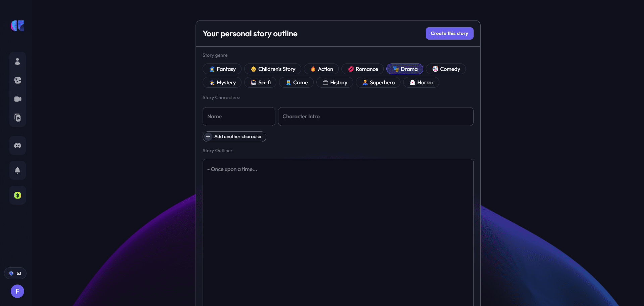
Task: Open the video camera sidebar icon
Action: point(17,99)
